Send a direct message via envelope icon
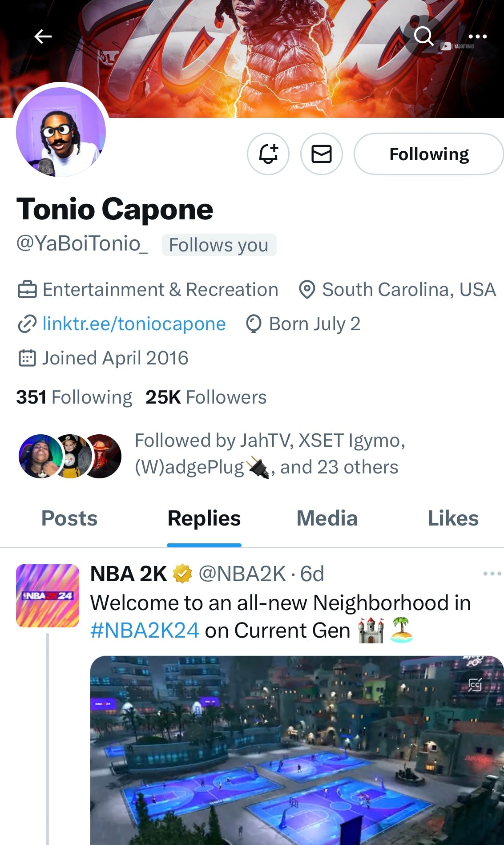 322,154
